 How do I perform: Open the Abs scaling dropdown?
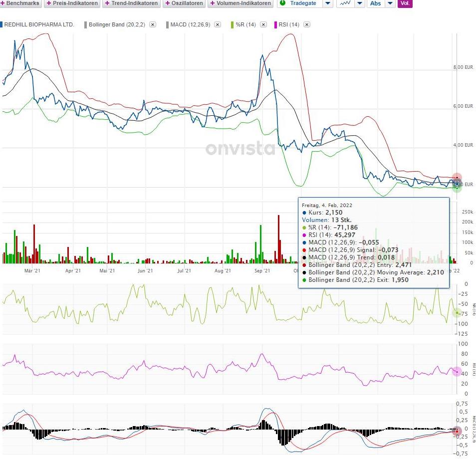click(390, 3)
